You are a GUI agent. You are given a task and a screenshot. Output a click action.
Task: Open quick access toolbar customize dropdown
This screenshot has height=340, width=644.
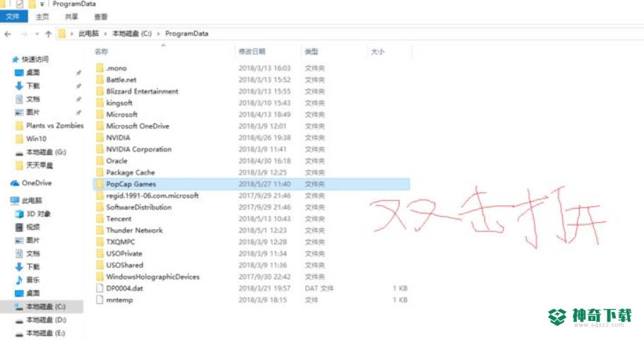coord(42,4)
